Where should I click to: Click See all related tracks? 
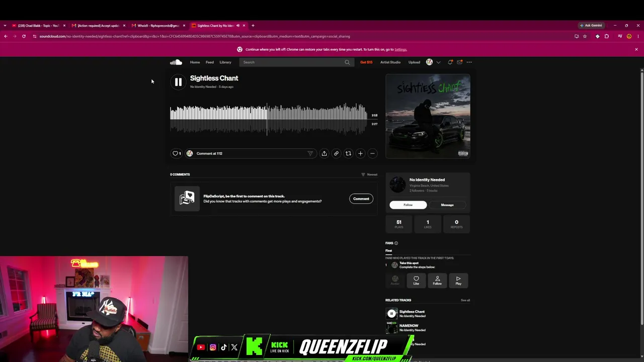465,300
